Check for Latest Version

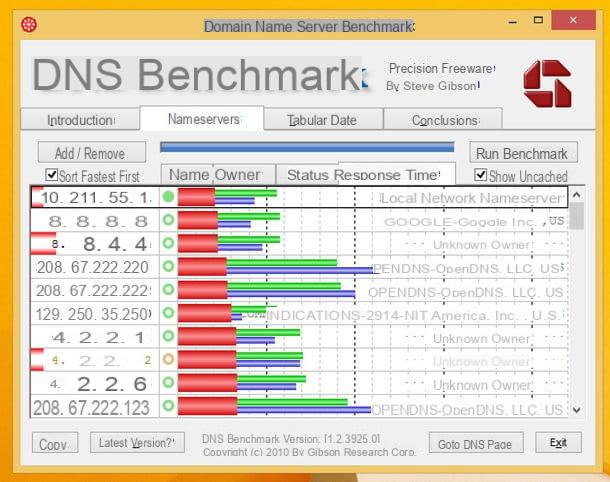coord(137,443)
